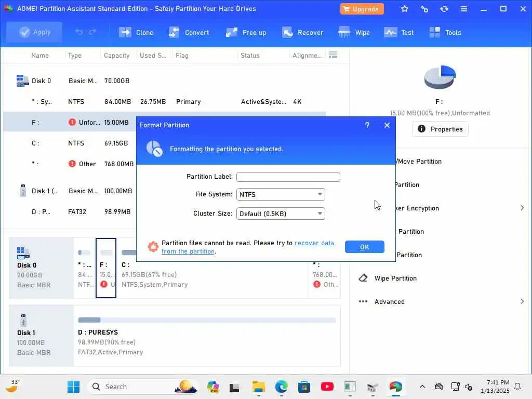
Task: Click the Properties button
Action: (440, 129)
